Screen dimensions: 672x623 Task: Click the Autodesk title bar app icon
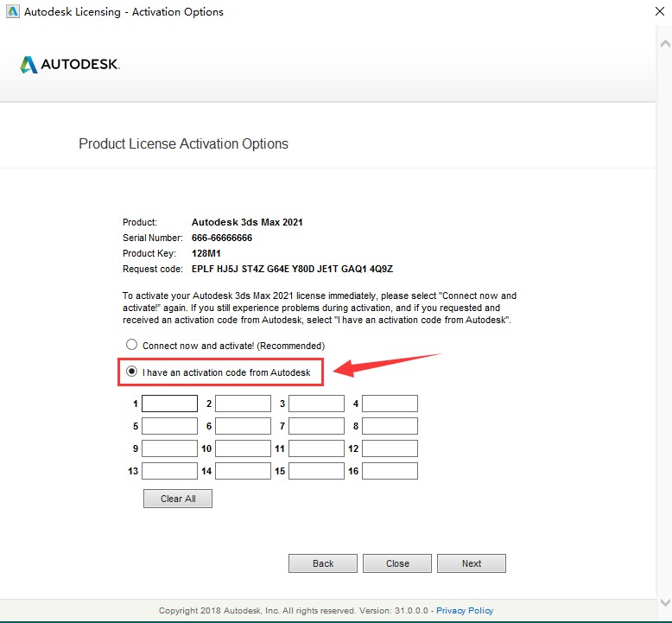coord(12,12)
